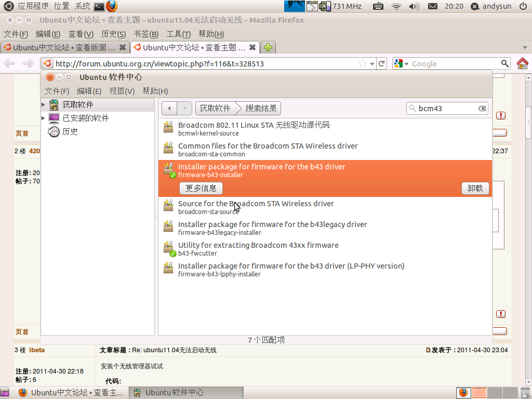The image size is (532, 399).
Task: Click the bcmwl-kernel-source package icon
Action: [x=168, y=127]
